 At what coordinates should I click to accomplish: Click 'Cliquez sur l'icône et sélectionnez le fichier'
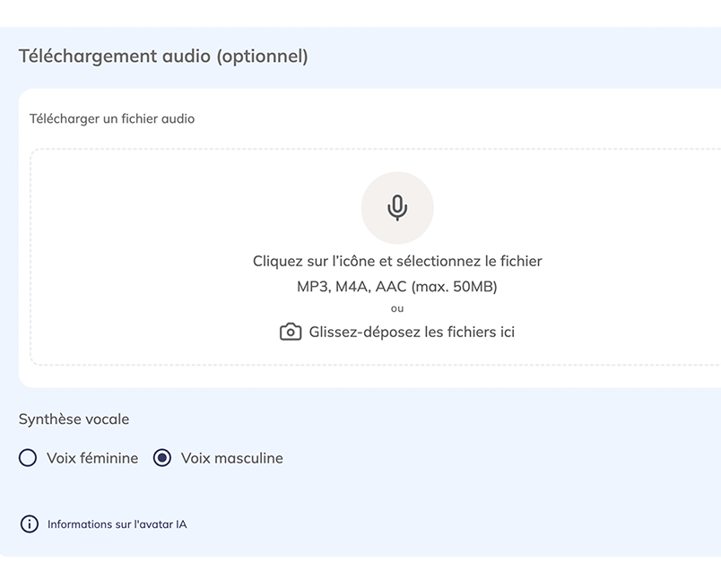click(x=397, y=261)
